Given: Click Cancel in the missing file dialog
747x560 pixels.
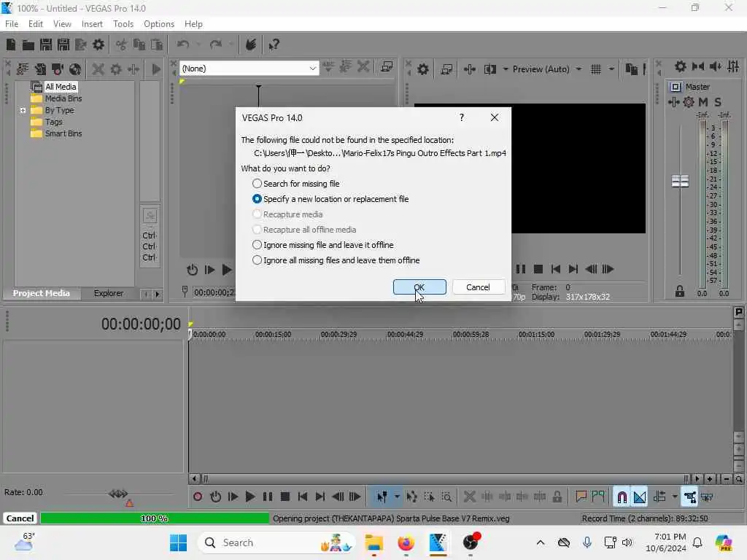Looking at the screenshot, I should [478, 287].
